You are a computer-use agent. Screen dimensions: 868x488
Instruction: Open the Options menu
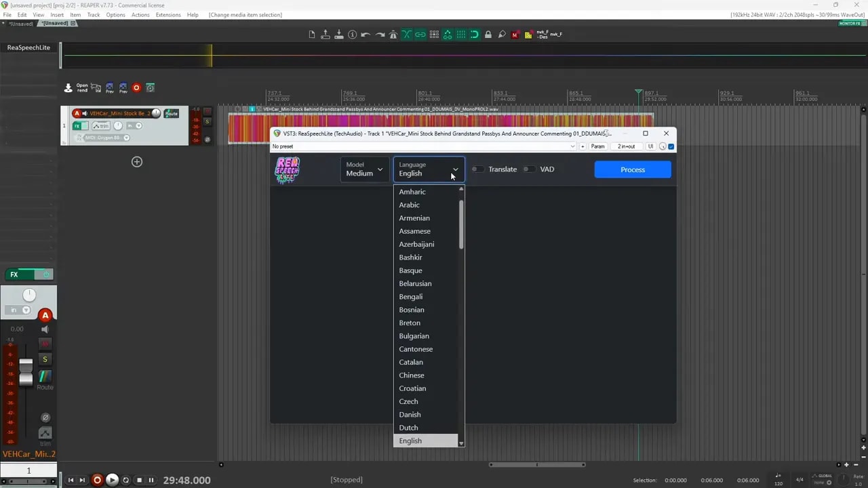[115, 14]
